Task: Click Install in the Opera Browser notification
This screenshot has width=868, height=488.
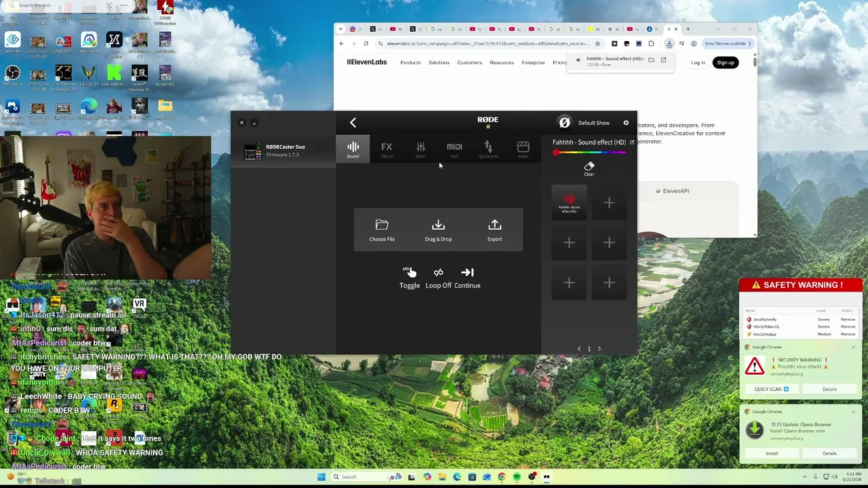Action: (x=772, y=453)
